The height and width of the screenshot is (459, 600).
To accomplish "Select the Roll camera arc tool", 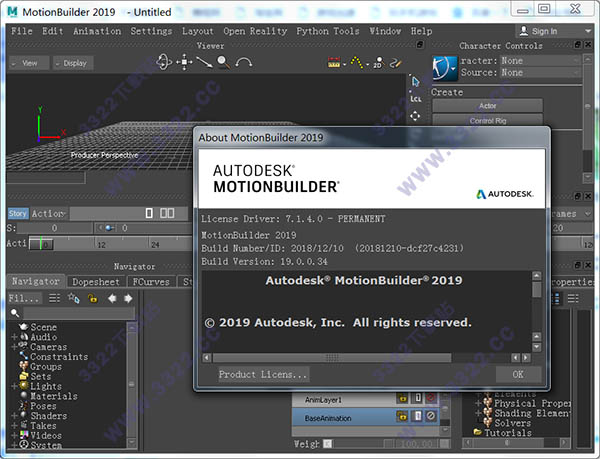I will point(244,62).
